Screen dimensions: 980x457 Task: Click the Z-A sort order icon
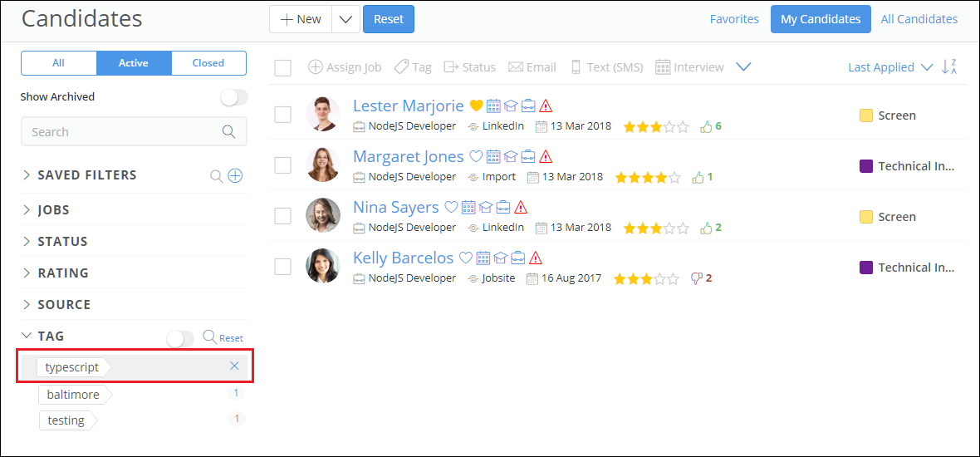[949, 67]
